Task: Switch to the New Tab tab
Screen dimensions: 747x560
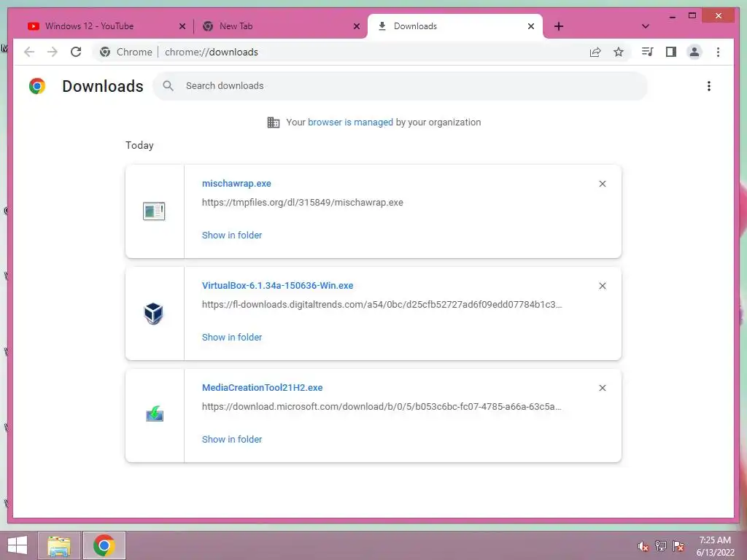Action: pyautogui.click(x=279, y=26)
